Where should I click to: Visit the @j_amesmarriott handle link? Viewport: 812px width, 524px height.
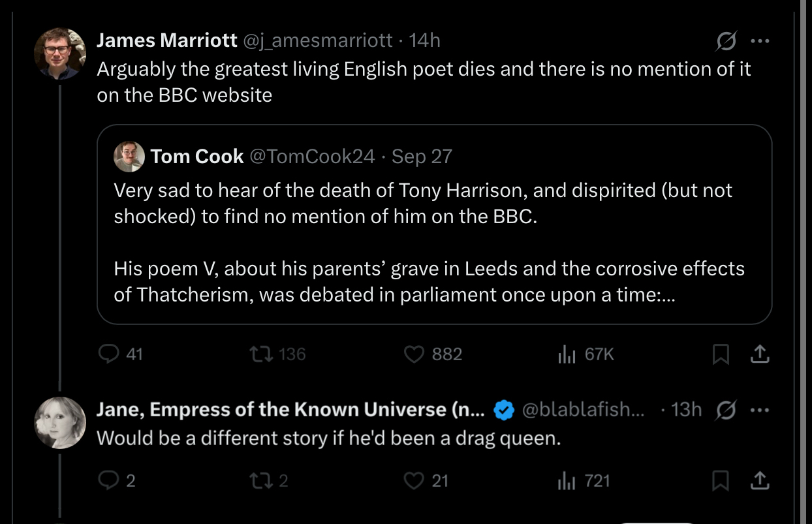click(318, 40)
